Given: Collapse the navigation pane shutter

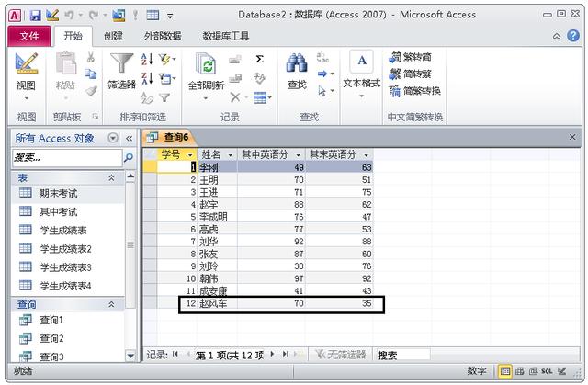Looking at the screenshot, I should [x=129, y=139].
